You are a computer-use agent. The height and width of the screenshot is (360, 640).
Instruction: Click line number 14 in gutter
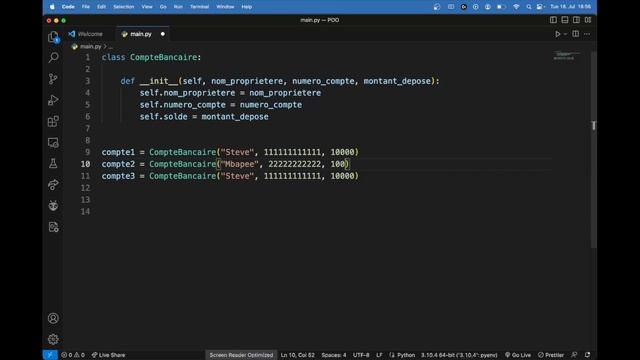click(85, 211)
